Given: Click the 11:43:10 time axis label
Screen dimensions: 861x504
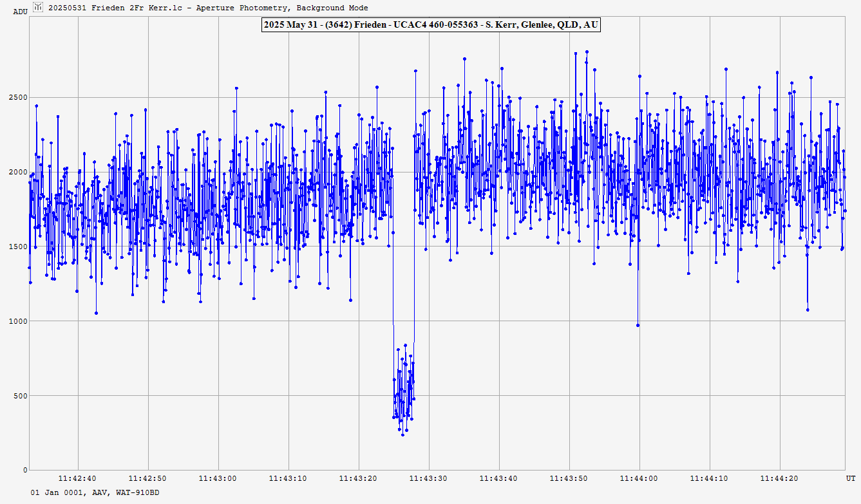Looking at the screenshot, I should click(289, 479).
